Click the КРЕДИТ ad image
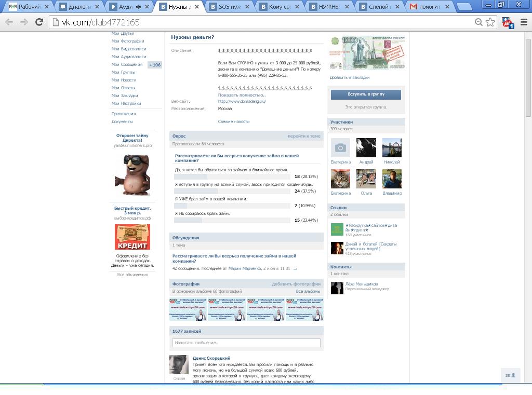Viewport: 532px width, 395px height. (132, 237)
